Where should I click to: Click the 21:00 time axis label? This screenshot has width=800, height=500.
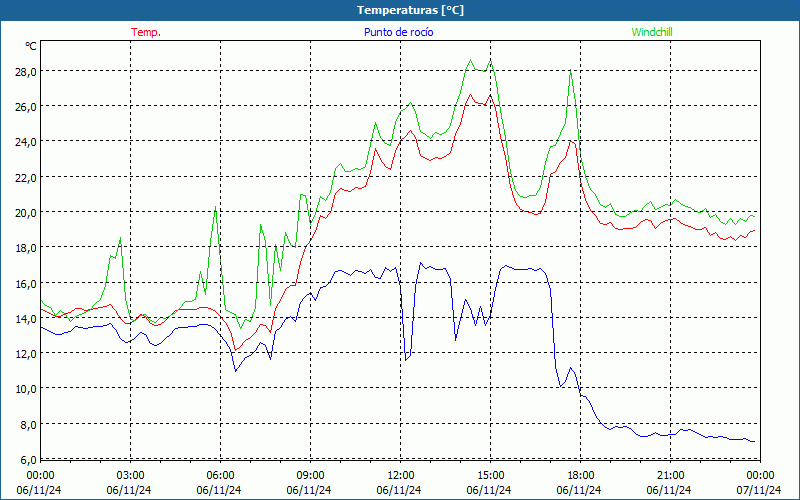(x=670, y=475)
